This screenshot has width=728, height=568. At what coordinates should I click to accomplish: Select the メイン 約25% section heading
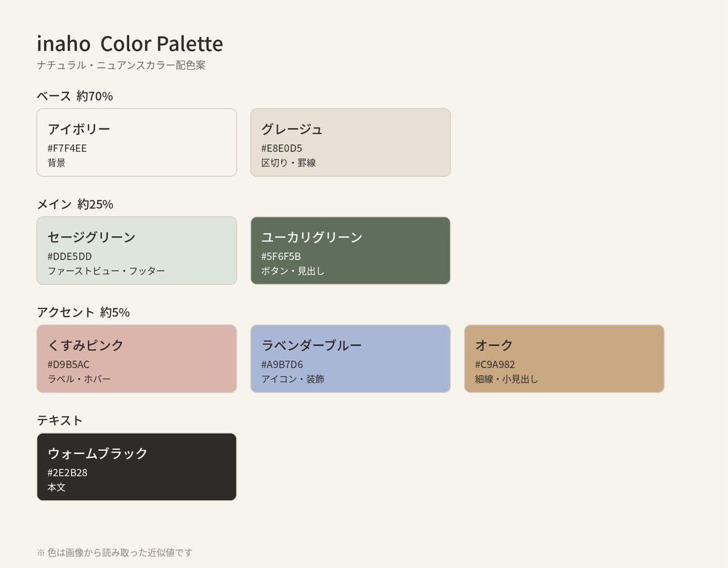(x=75, y=204)
